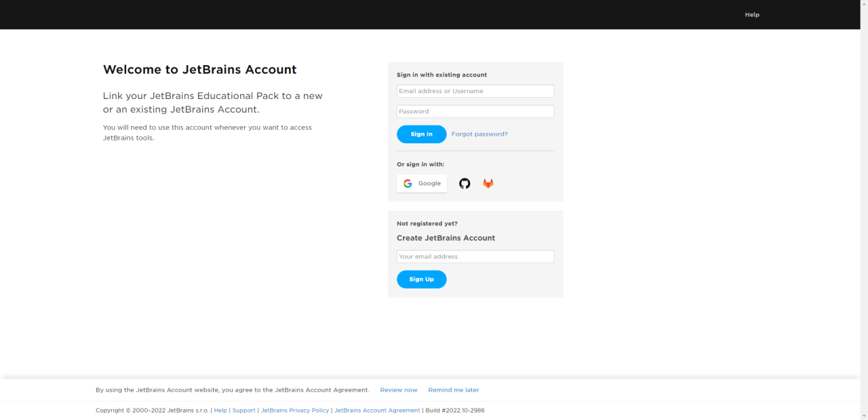This screenshot has width=868, height=420.
Task: Open the JetBrains Privacy Policy link
Action: coord(295,411)
